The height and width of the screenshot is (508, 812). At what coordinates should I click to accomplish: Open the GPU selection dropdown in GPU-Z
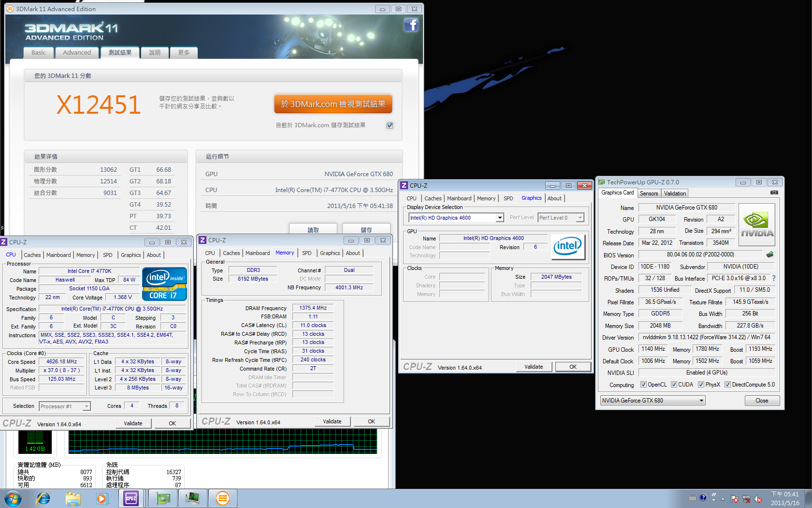(x=652, y=401)
